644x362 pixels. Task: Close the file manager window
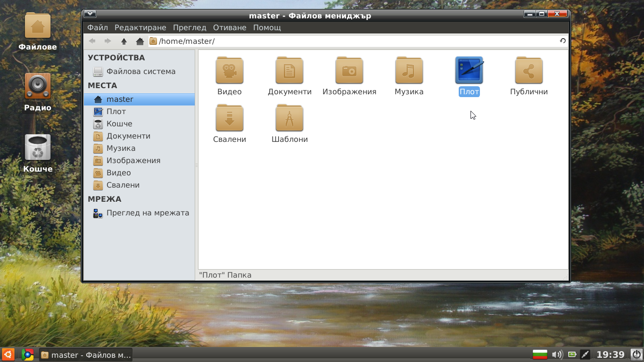(x=557, y=14)
